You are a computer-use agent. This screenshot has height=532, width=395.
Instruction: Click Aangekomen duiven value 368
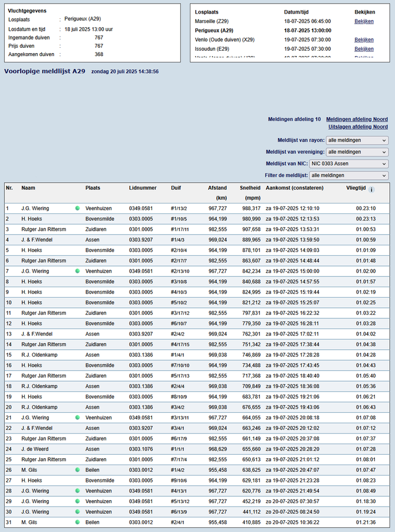(x=98, y=54)
